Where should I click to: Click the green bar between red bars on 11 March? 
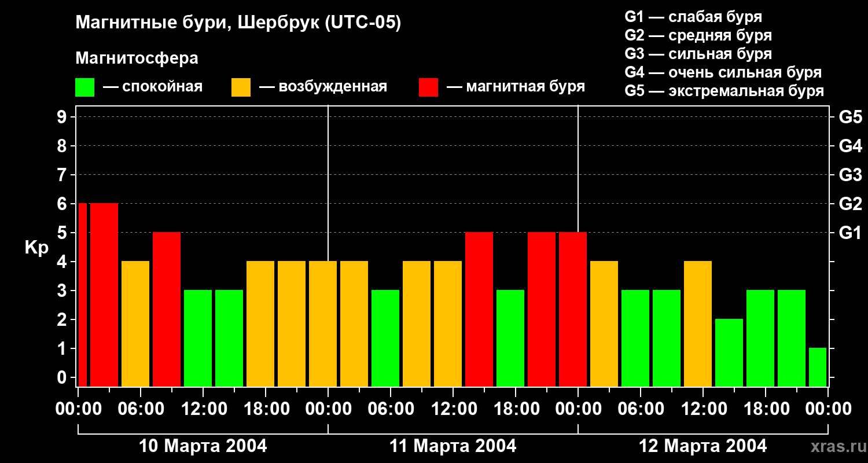point(510,338)
